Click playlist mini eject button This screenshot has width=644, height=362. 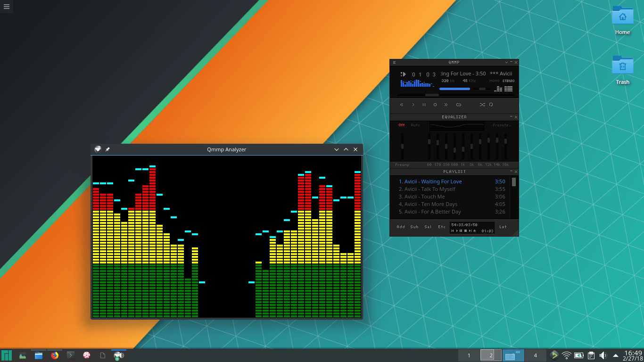point(475,231)
